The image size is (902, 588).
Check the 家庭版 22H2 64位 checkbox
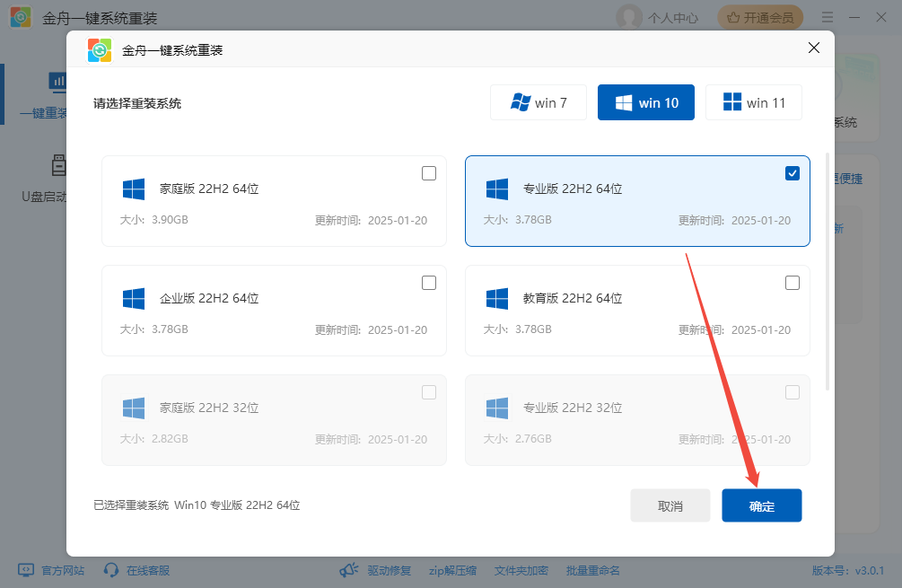point(429,173)
